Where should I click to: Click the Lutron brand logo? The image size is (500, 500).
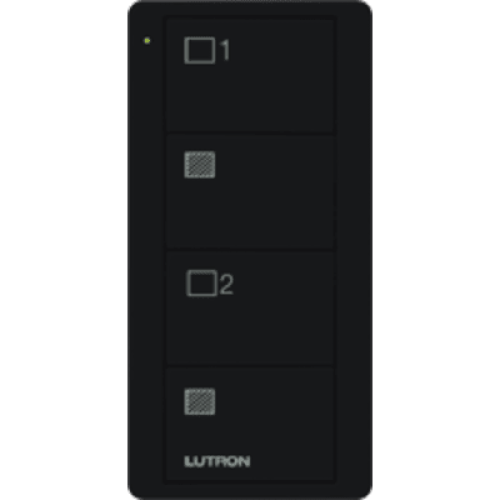[x=217, y=461]
